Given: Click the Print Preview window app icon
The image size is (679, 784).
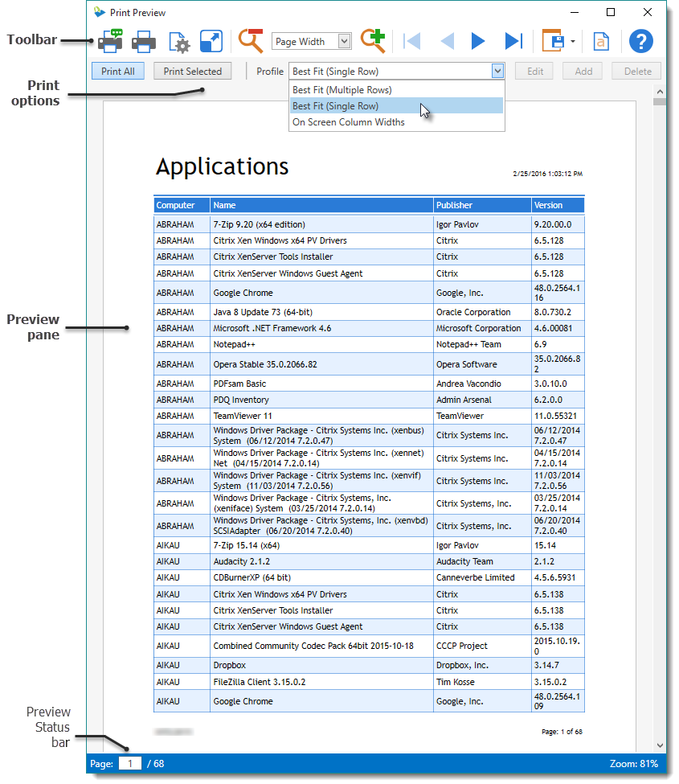Looking at the screenshot, I should tap(100, 12).
